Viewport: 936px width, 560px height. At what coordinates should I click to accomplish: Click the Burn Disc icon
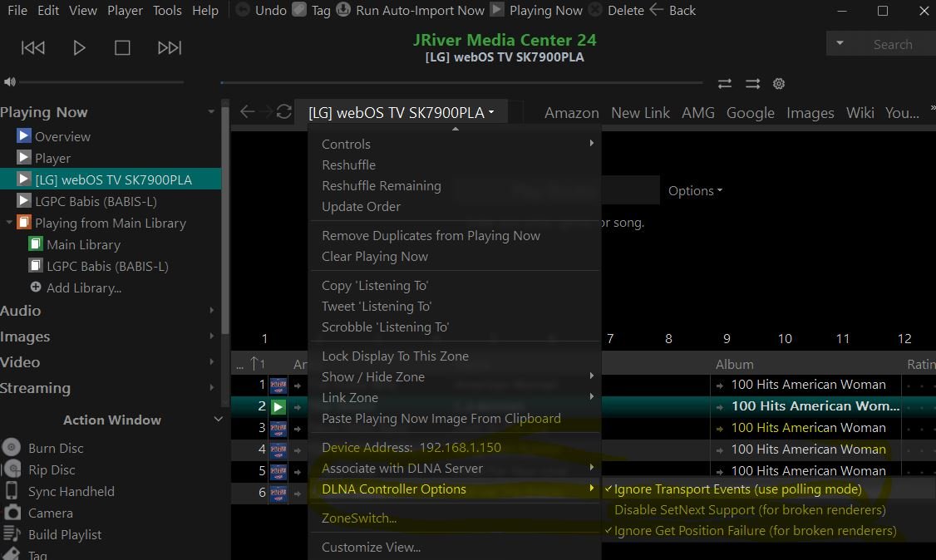coord(12,448)
